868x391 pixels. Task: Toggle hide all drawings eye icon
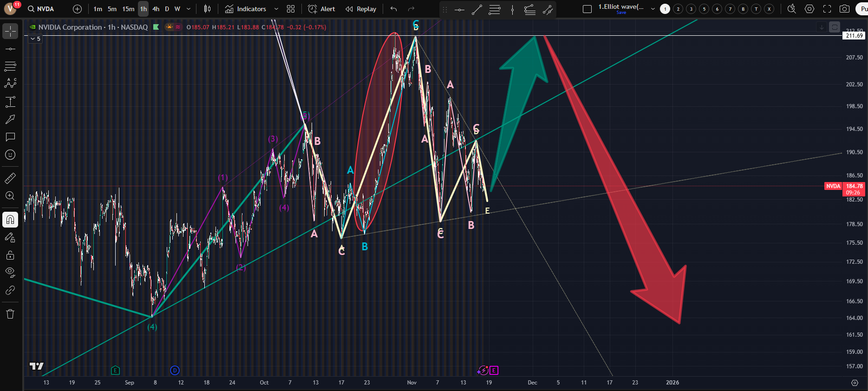point(10,272)
